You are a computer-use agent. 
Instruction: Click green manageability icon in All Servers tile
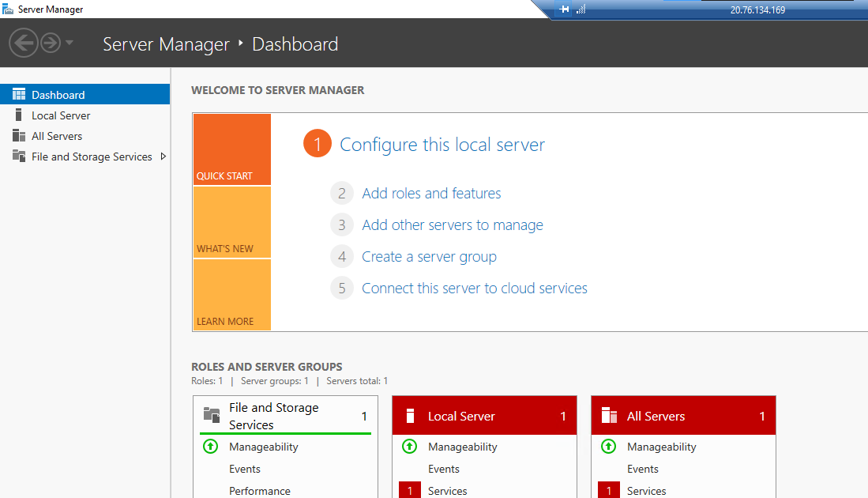pos(608,446)
